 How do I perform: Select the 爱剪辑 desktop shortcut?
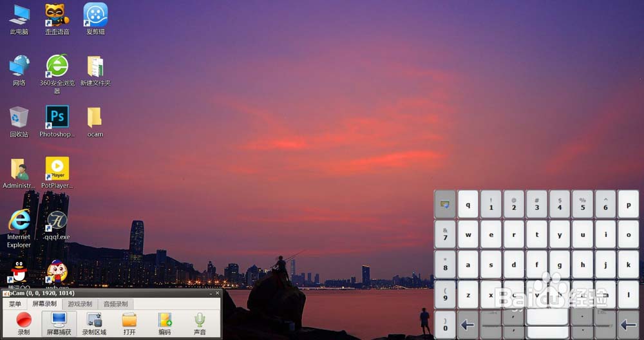pos(95,20)
